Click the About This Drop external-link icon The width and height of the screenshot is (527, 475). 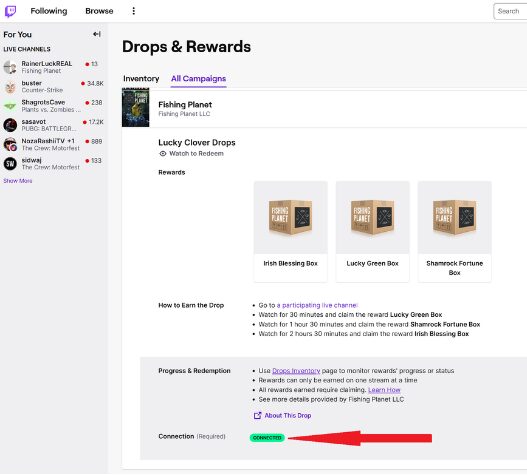pyautogui.click(x=257, y=415)
